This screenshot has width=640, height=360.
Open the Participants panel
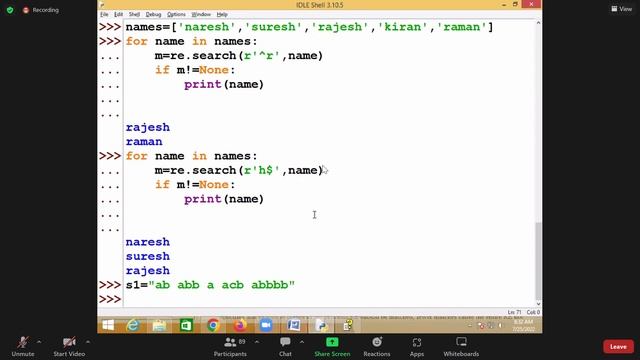[230, 347]
